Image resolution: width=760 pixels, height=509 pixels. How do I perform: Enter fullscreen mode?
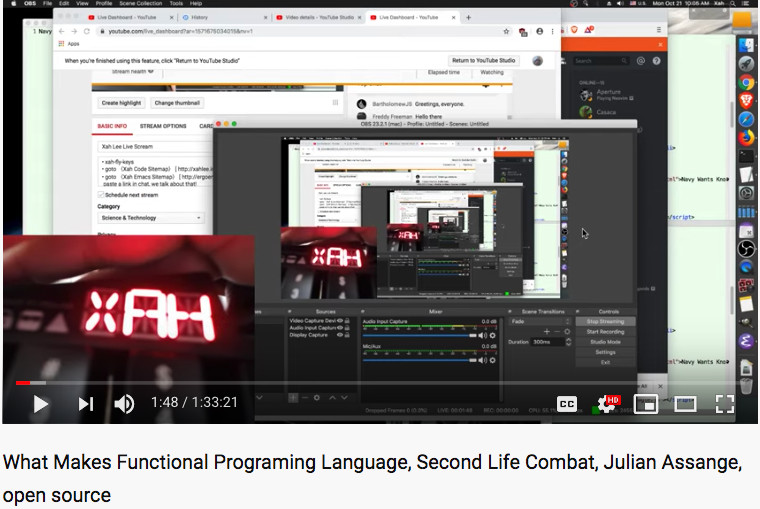(x=725, y=403)
